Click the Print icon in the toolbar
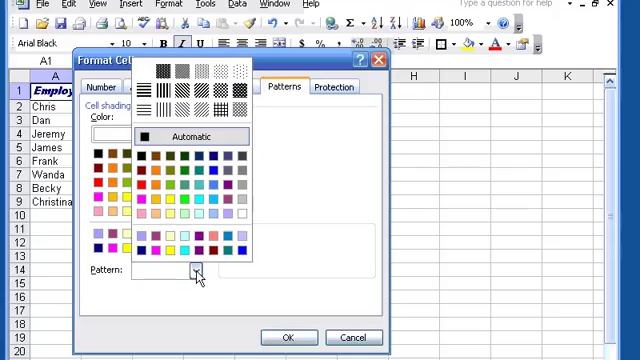This screenshot has height=360, width=640. (102, 23)
